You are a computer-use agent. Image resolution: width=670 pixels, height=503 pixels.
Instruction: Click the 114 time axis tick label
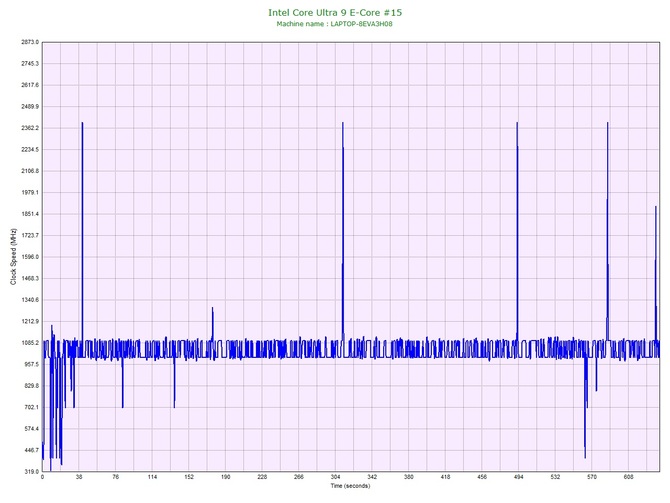coord(152,477)
